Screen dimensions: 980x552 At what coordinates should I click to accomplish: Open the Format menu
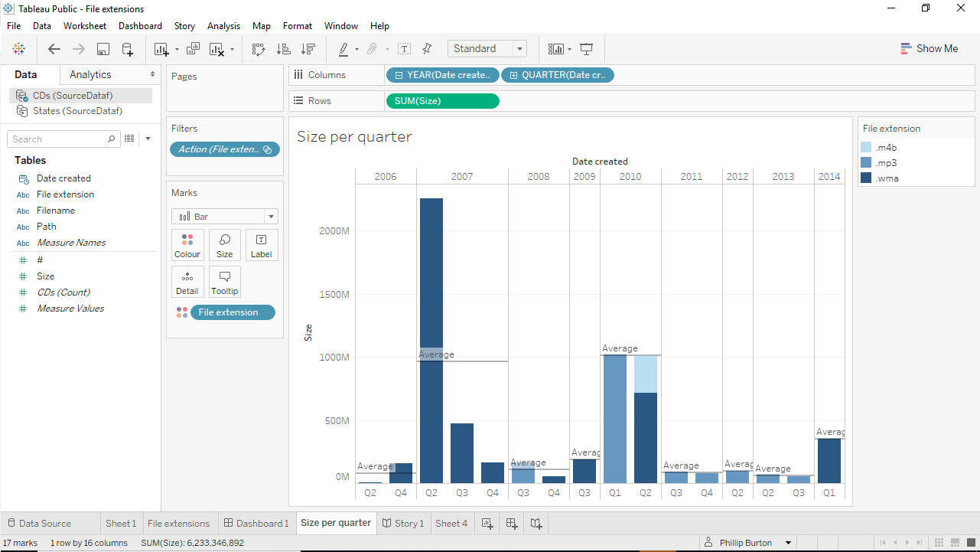click(x=298, y=26)
